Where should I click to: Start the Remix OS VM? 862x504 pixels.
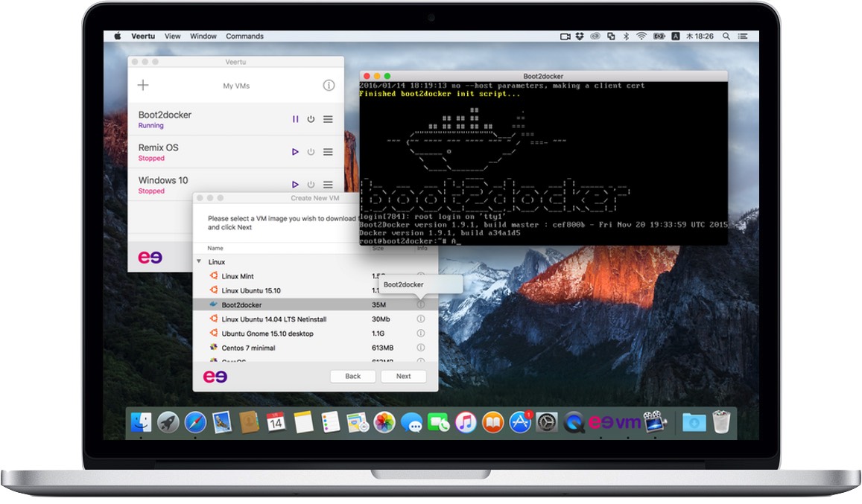pos(295,152)
